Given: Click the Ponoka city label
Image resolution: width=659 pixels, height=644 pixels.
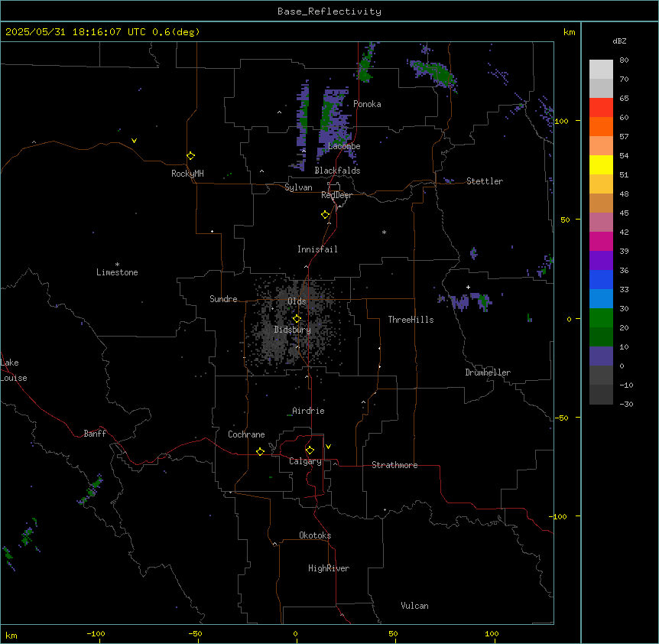Looking at the screenshot, I should point(367,104).
